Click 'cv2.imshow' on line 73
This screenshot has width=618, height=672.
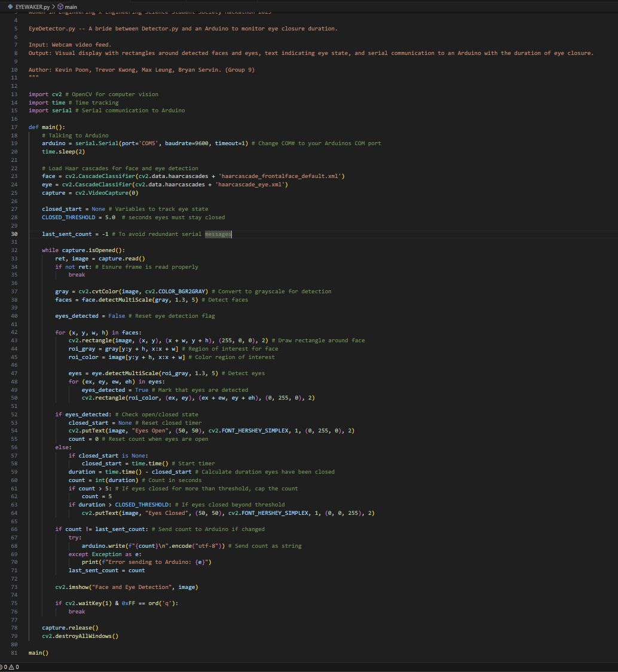point(72,587)
